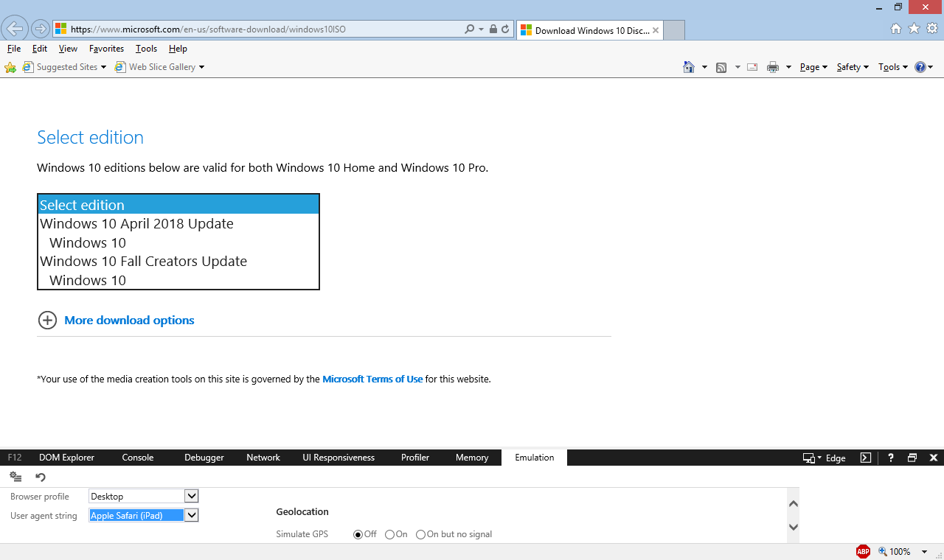
Task: Open the Microsoft Terms of Use link
Action: click(x=372, y=379)
